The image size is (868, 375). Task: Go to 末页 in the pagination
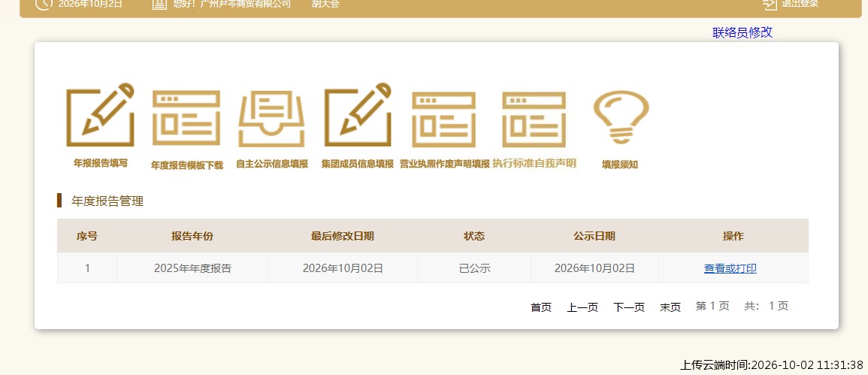coord(670,307)
